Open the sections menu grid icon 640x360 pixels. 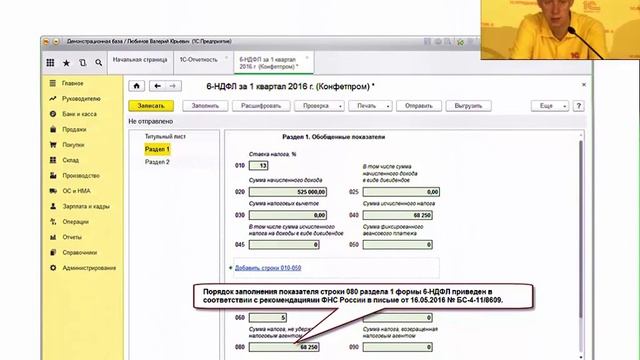point(50,62)
